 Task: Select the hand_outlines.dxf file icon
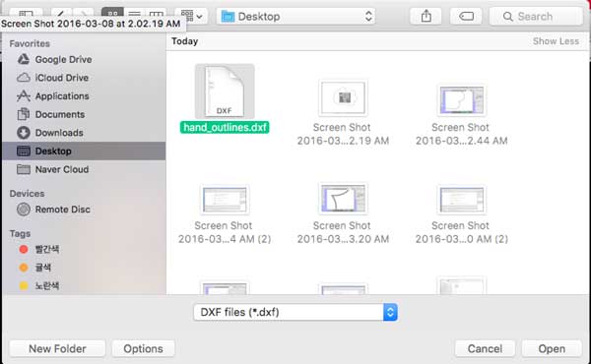click(x=225, y=91)
